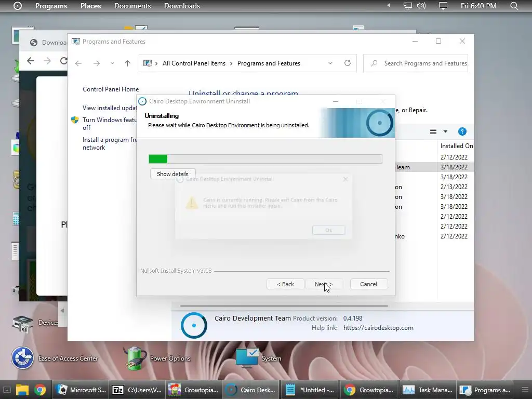Screen dimensions: 532x399
Task: Switch to 7-Zip C:\Users taskbar item
Action: (137, 390)
